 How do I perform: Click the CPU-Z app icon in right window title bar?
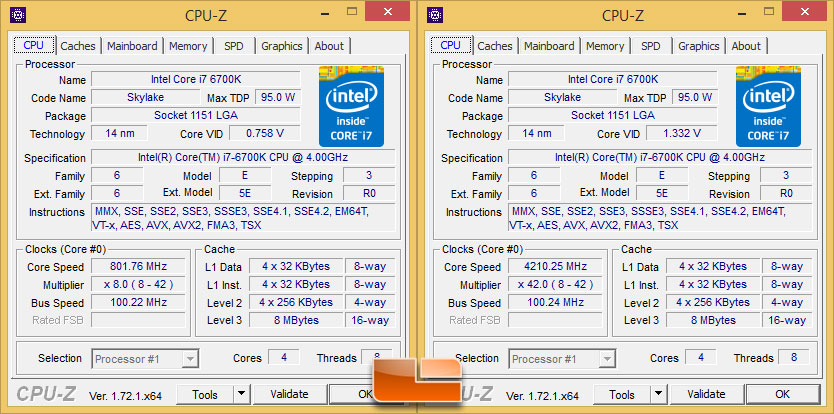point(436,15)
